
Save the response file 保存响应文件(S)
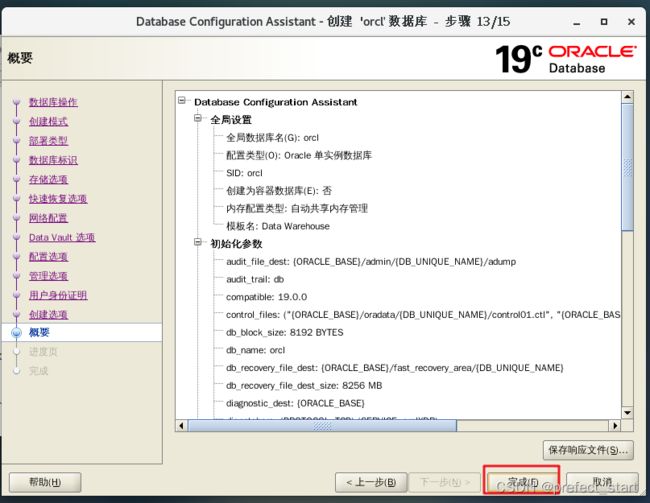click(x=588, y=450)
